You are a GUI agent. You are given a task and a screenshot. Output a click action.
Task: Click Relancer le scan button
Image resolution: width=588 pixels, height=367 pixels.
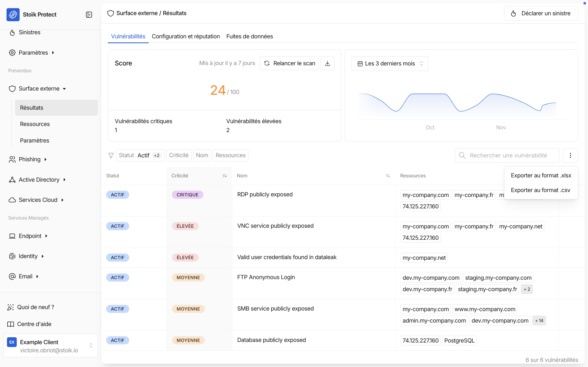click(x=289, y=63)
